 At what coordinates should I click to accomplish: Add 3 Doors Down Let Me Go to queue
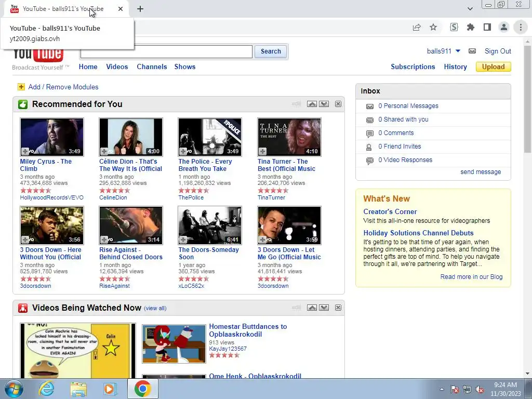coord(262,240)
